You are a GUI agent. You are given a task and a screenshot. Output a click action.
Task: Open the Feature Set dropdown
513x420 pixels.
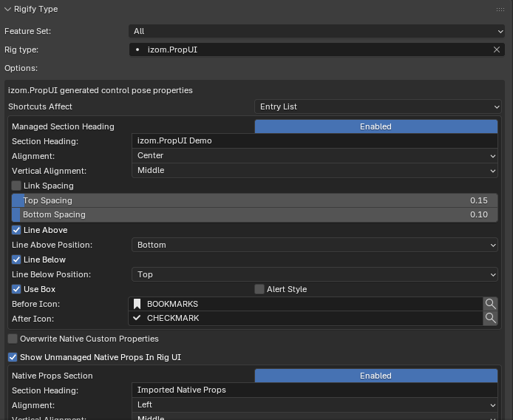(317, 31)
